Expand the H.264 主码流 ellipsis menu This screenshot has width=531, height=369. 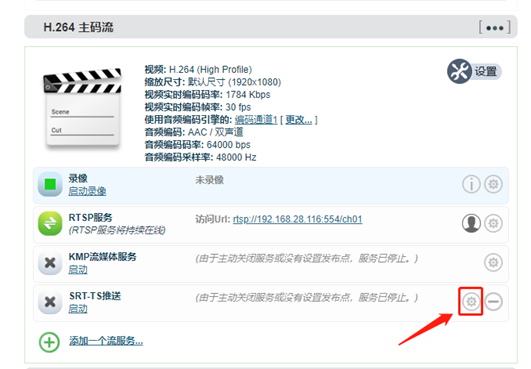point(494,27)
